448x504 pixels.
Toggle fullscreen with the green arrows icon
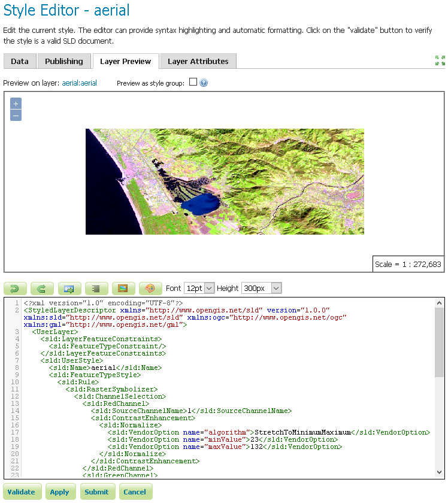440,60
